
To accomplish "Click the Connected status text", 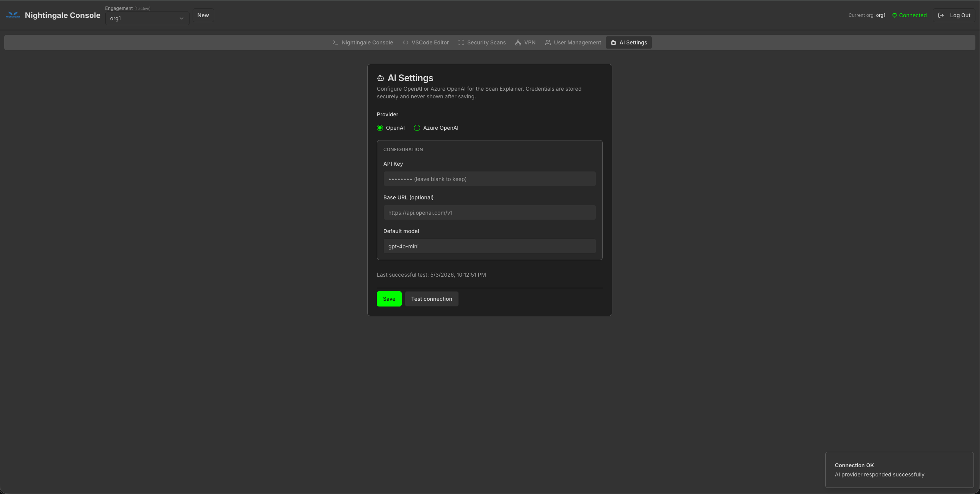I will coord(913,15).
